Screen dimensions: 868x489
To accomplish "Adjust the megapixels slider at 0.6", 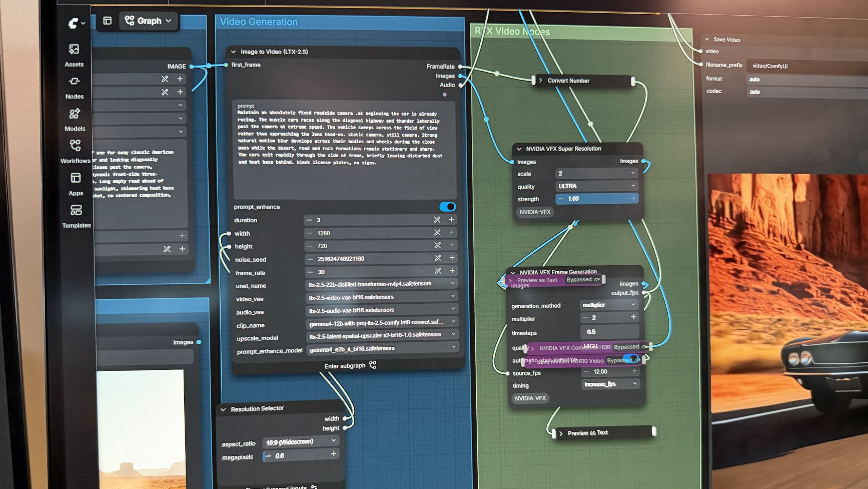I will tap(301, 455).
